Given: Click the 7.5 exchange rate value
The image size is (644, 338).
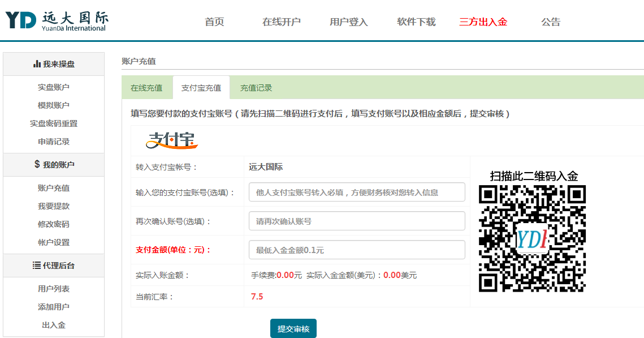Looking at the screenshot, I should pyautogui.click(x=257, y=297).
